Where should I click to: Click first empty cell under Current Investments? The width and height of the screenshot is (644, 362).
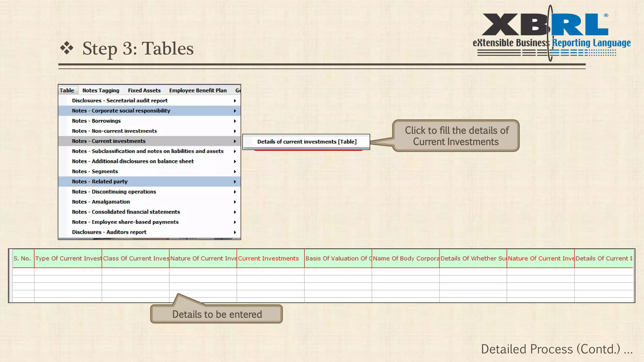pyautogui.click(x=270, y=271)
